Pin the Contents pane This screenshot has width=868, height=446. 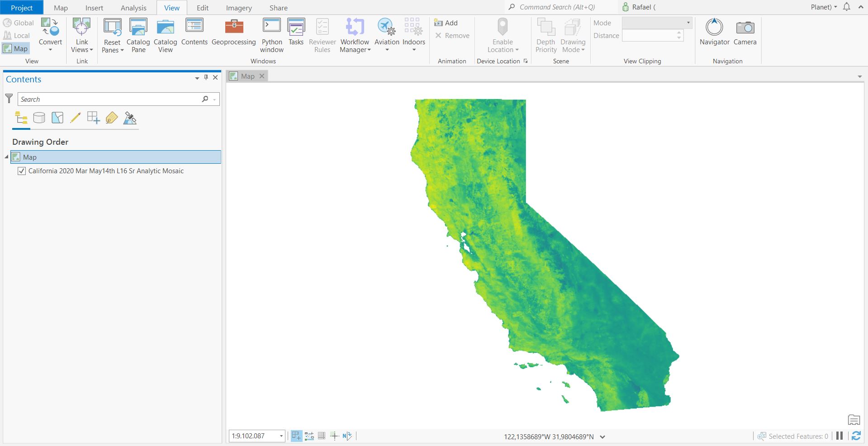[x=206, y=78]
